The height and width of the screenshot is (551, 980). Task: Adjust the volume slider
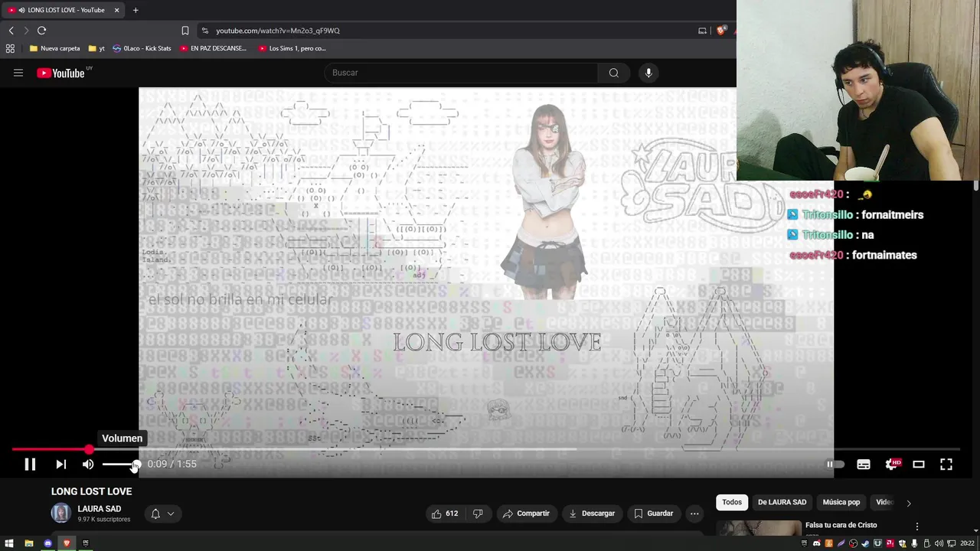point(120,464)
